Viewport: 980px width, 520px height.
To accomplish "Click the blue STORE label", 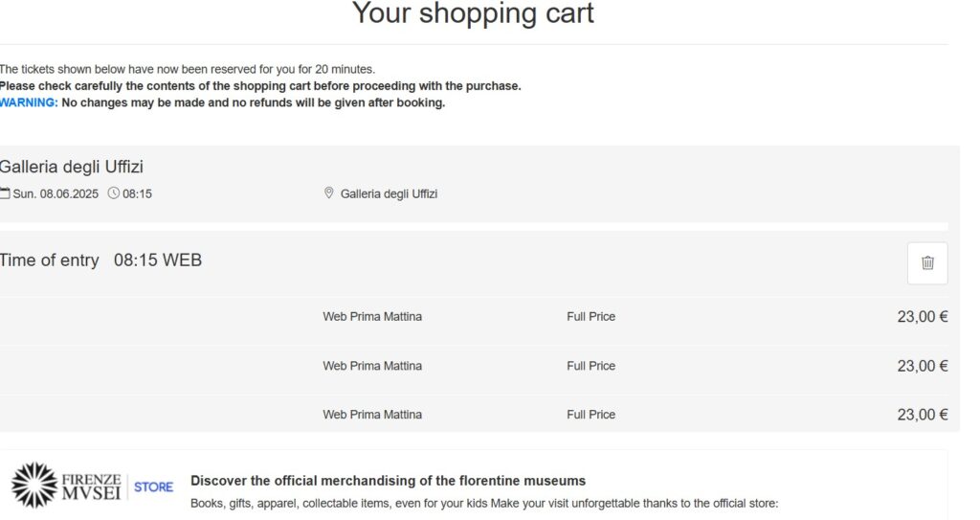I will pos(153,486).
